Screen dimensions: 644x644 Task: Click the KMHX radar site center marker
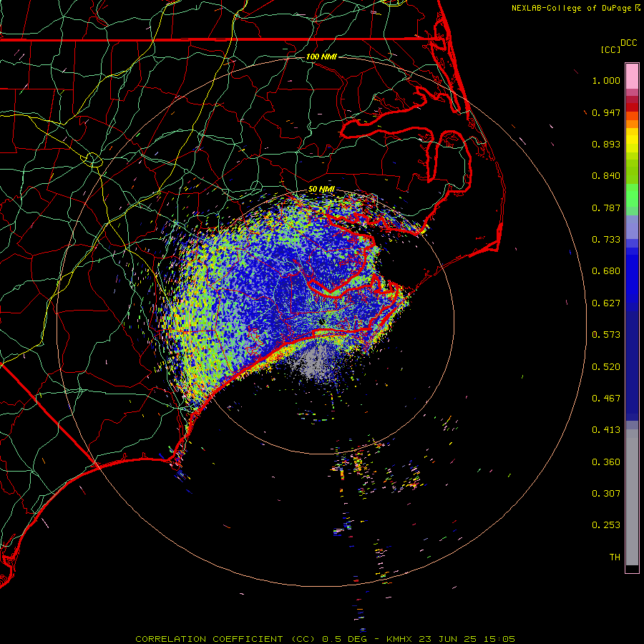tap(321, 321)
